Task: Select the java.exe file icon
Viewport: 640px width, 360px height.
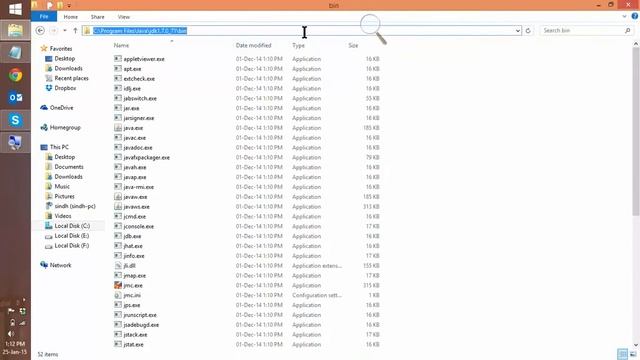Action: click(x=118, y=128)
